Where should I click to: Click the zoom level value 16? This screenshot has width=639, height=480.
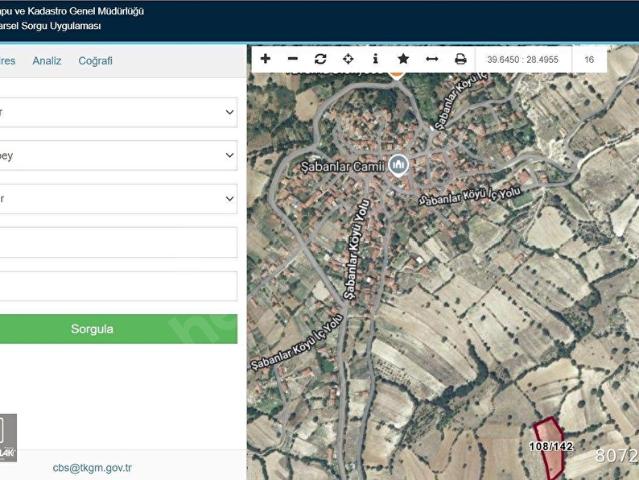(589, 59)
